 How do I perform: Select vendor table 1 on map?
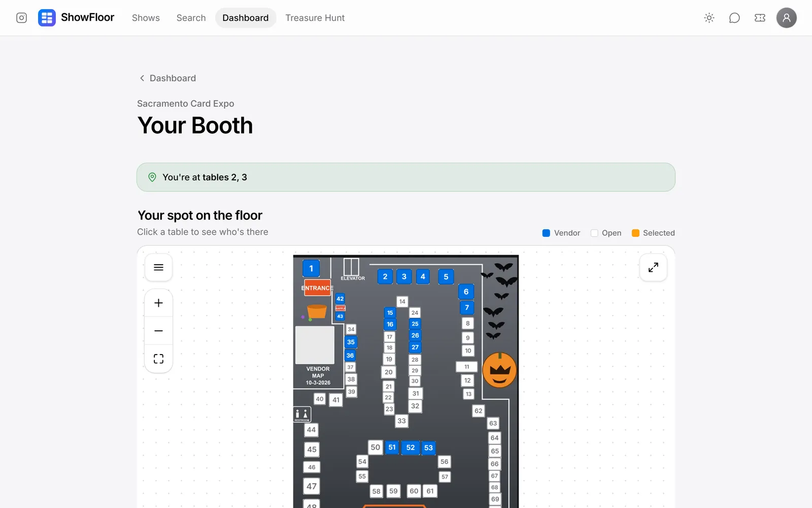(311, 268)
